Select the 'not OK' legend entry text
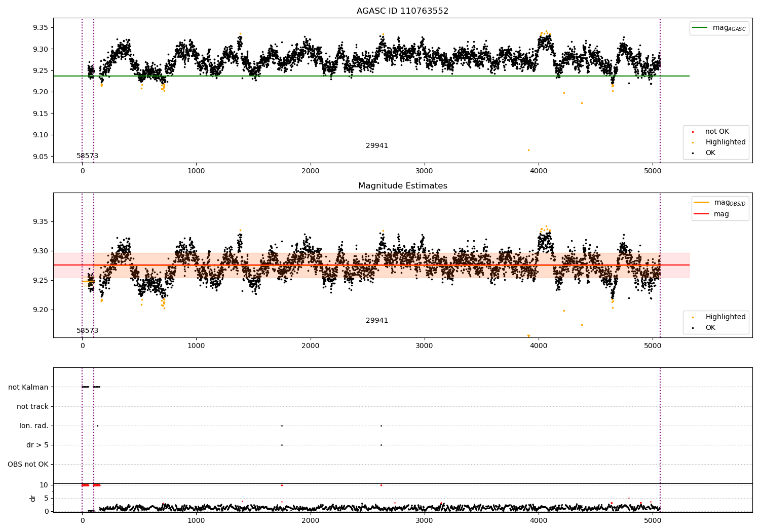Image resolution: width=760 pixels, height=532 pixels. point(717,132)
